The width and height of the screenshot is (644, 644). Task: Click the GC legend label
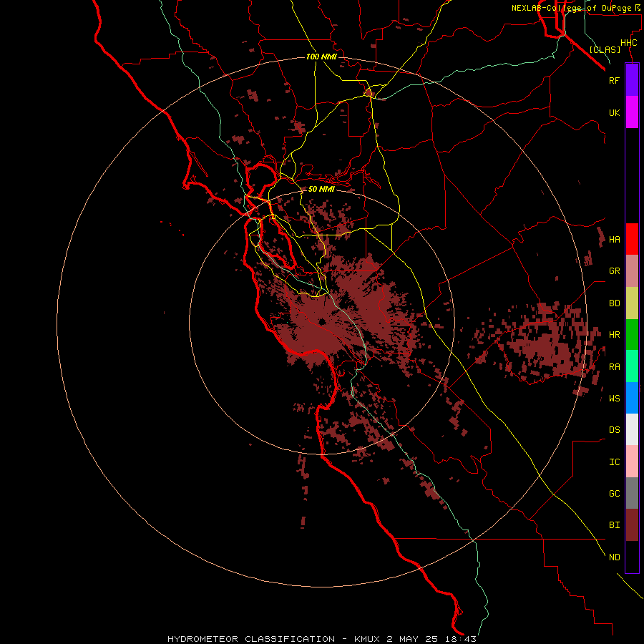point(615,494)
